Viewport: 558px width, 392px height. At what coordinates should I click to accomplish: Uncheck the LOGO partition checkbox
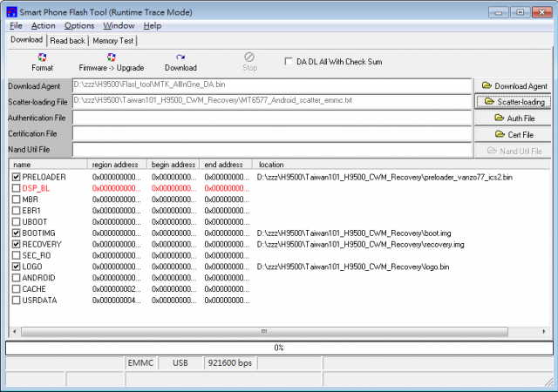point(16,267)
